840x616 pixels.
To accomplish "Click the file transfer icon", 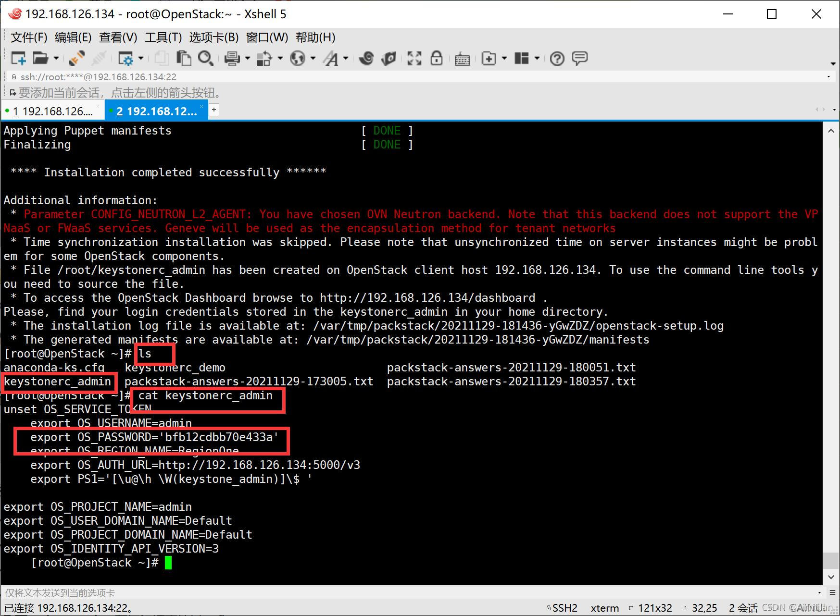I will pos(264,59).
